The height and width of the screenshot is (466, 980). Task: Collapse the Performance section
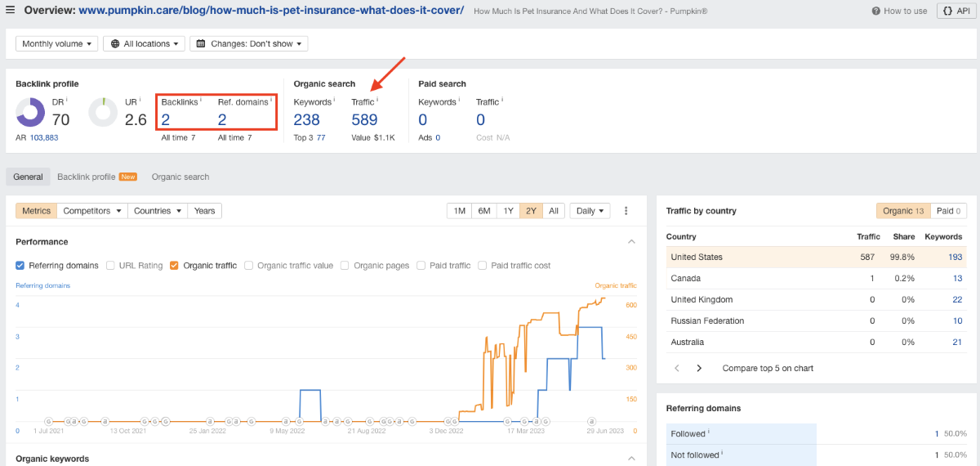[x=631, y=242]
